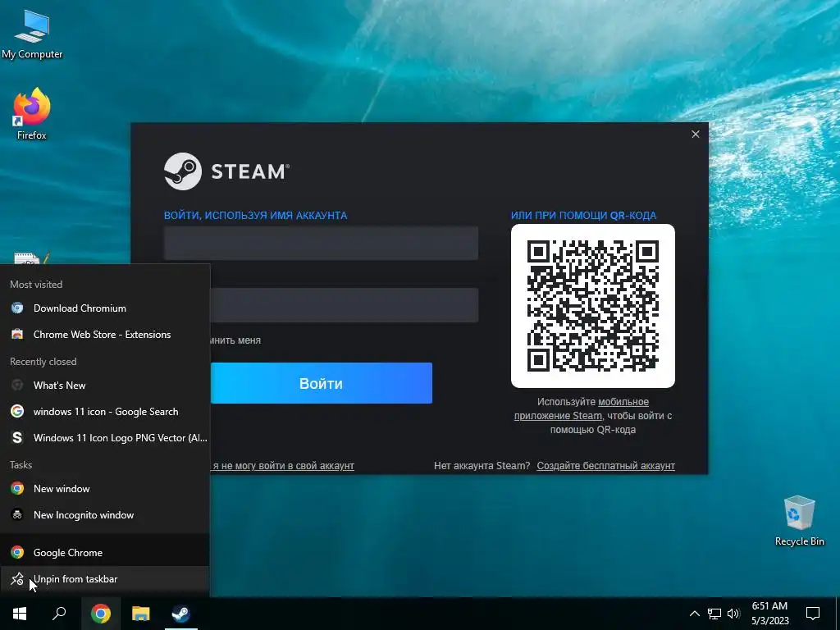The width and height of the screenshot is (840, 630).
Task: Select the Recycle Bin desktop icon
Action: 799,521
